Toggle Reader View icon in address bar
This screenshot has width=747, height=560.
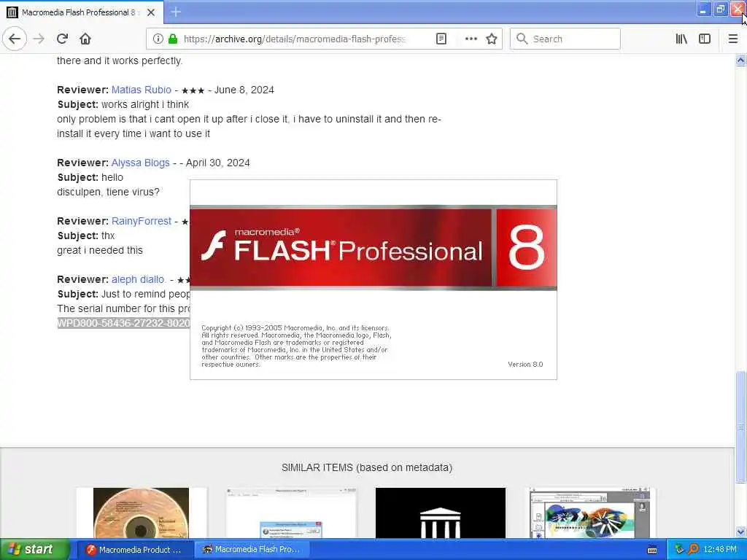coord(441,39)
